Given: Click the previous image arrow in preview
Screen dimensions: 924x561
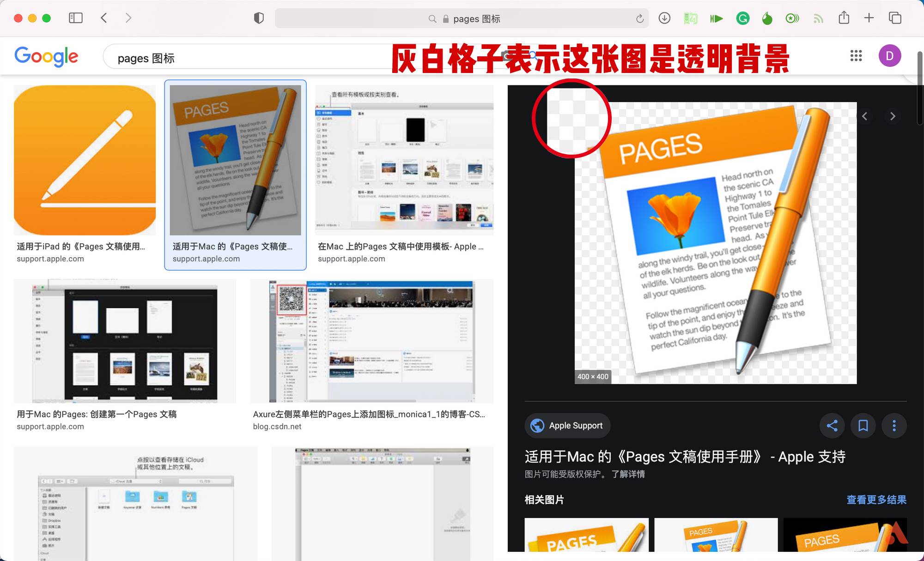Looking at the screenshot, I should coord(864,116).
